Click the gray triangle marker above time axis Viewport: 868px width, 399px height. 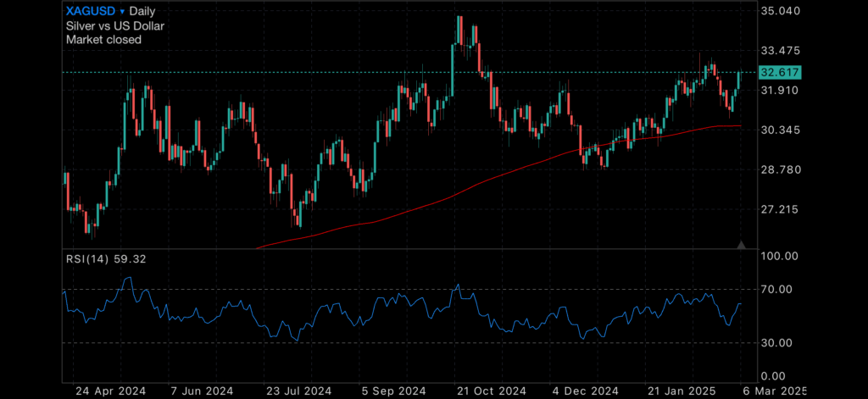[x=742, y=245]
